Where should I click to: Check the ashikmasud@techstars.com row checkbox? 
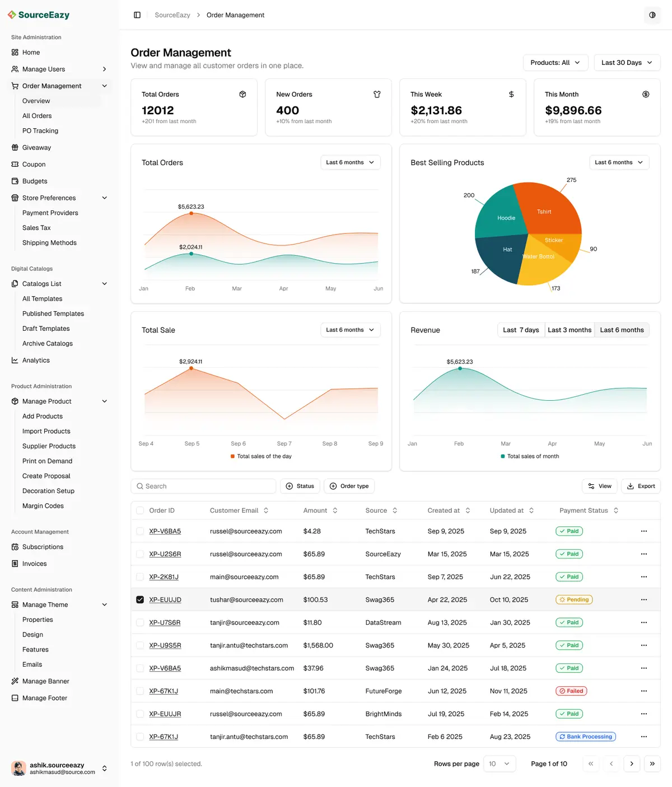click(140, 668)
